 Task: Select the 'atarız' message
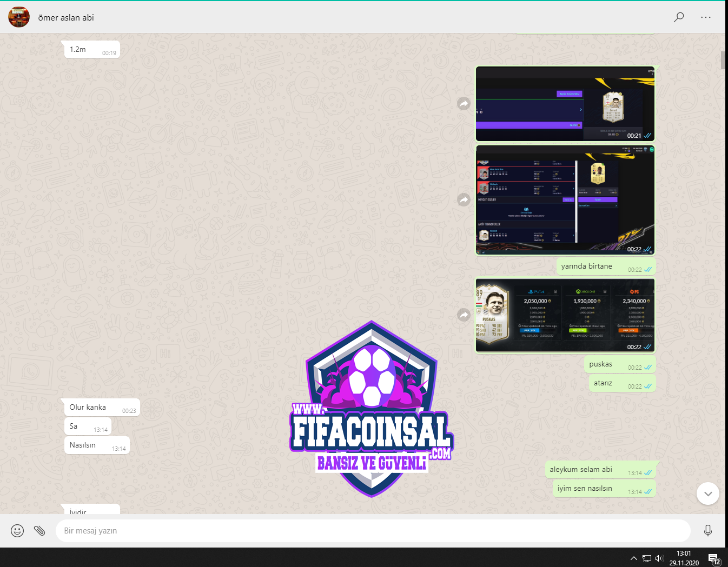(622, 383)
